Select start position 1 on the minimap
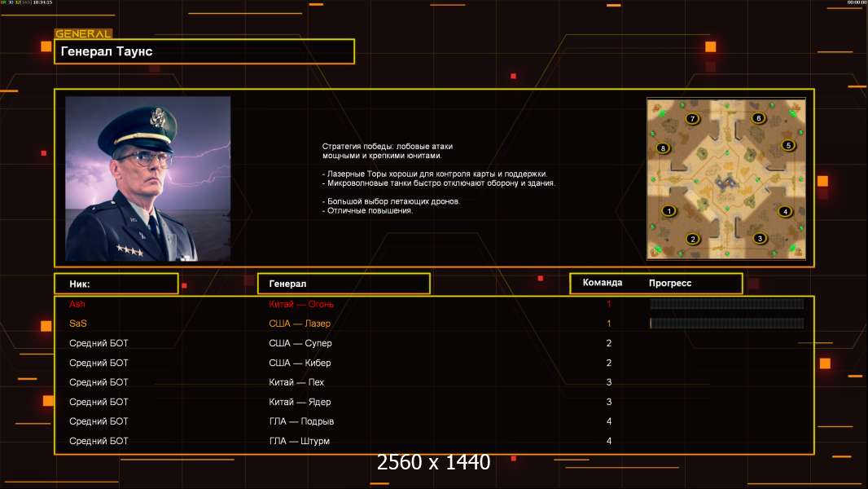The height and width of the screenshot is (489, 868). (669, 210)
